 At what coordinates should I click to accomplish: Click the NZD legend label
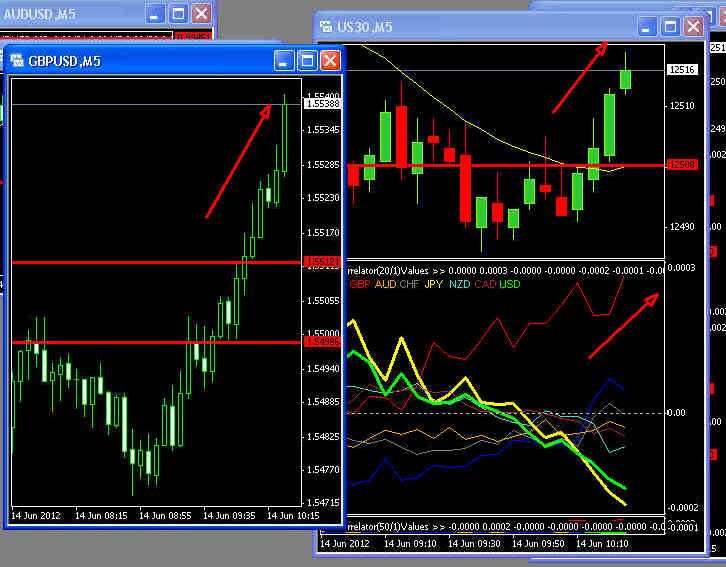click(460, 284)
